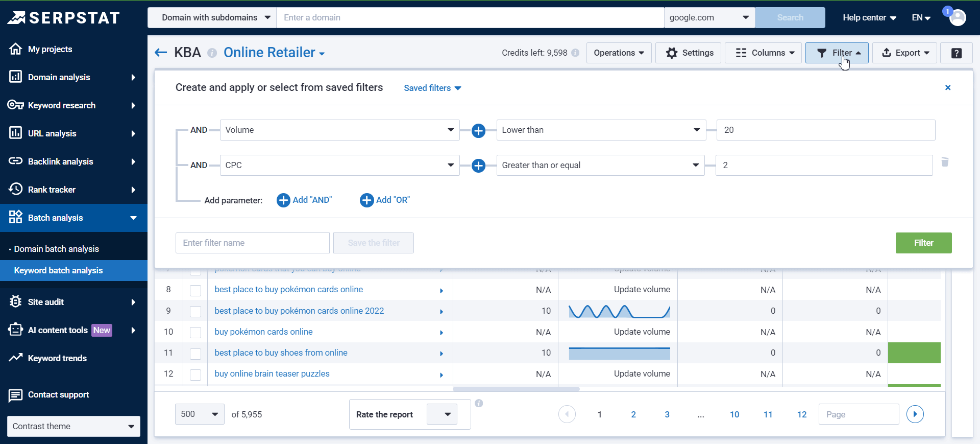Delete the CPC filter row via trash icon
Image resolution: width=980 pixels, height=444 pixels.
coord(945,162)
